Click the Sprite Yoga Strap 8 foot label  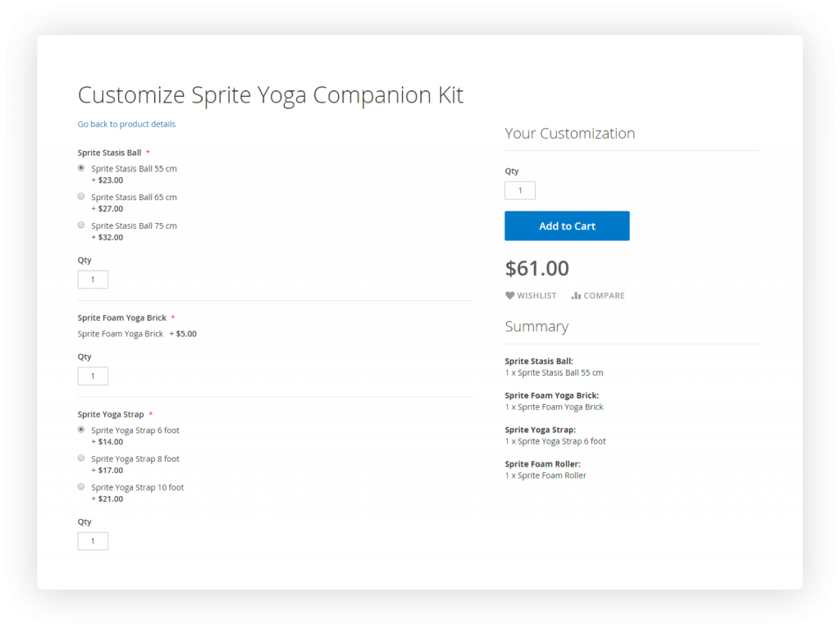135,458
